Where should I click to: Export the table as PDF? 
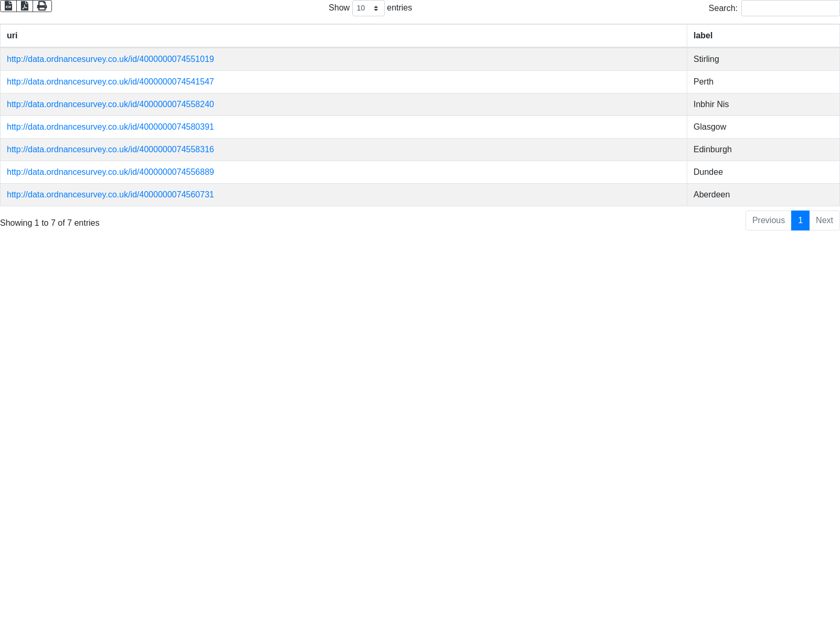pyautogui.click(x=25, y=6)
